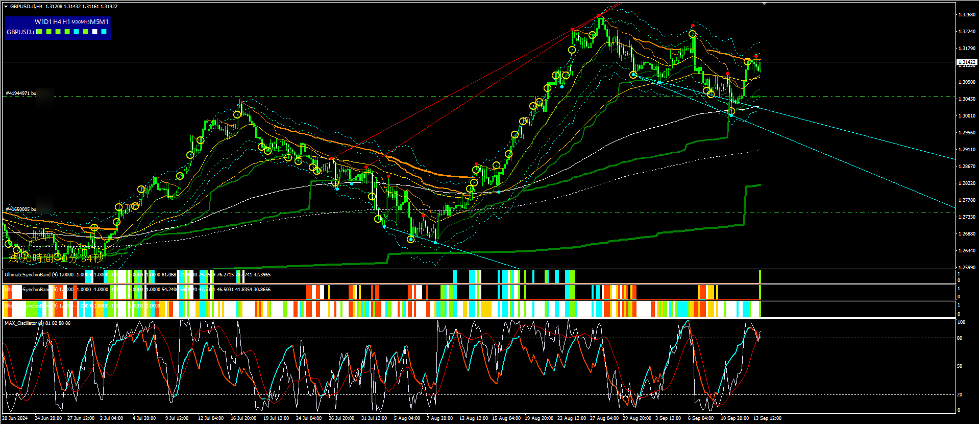Click the 1.27330 price axis label
The width and height of the screenshot is (980, 425).
967,217
